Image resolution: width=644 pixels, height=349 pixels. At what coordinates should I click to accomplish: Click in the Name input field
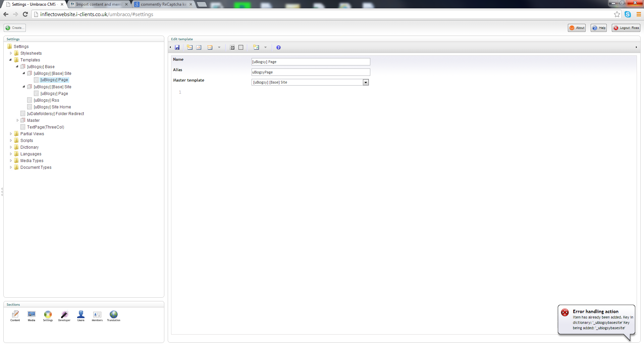click(311, 62)
